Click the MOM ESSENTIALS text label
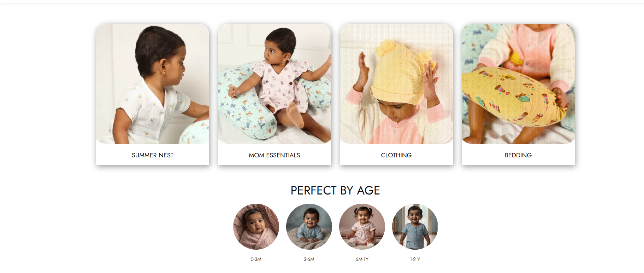Image resolution: width=644 pixels, height=273 pixels. (x=274, y=155)
